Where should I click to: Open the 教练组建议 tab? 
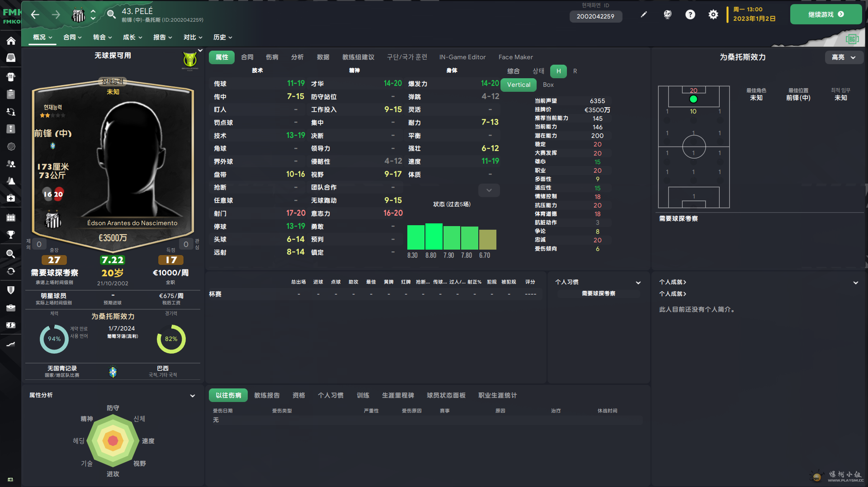(358, 57)
